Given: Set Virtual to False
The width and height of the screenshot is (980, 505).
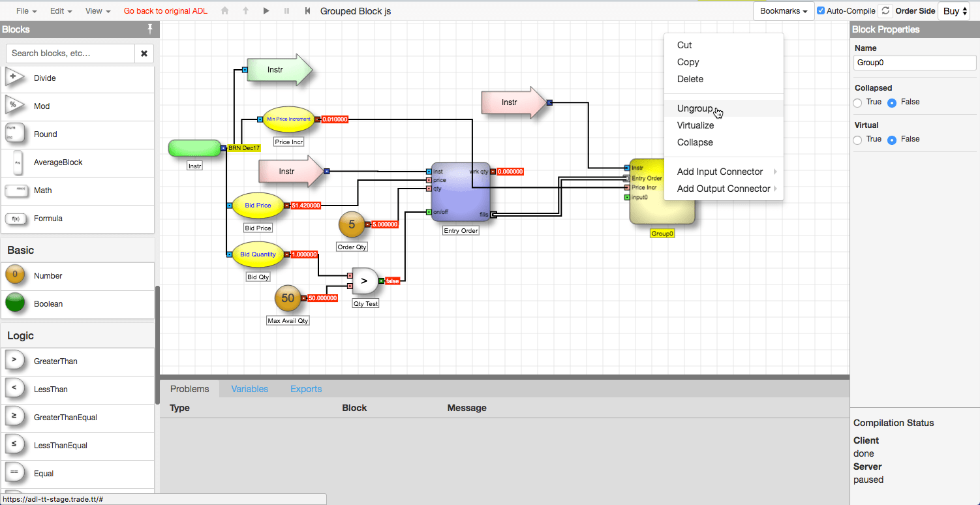Looking at the screenshot, I should pos(892,140).
